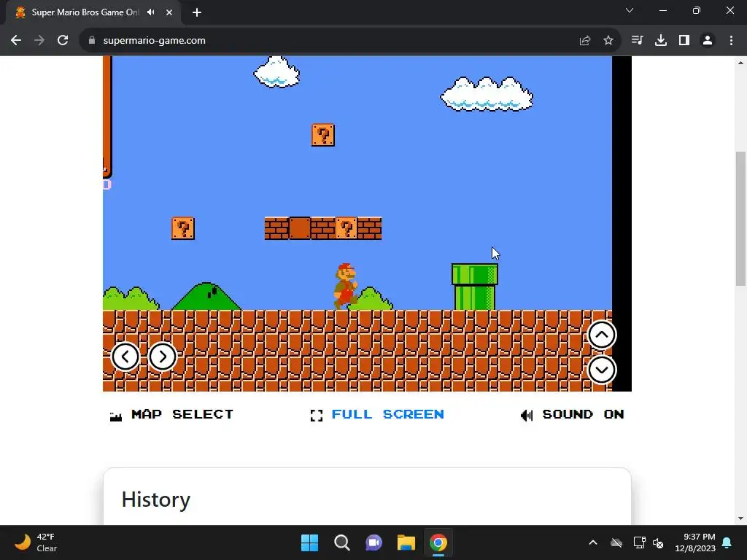Image resolution: width=747 pixels, height=560 pixels.
Task: Click the network display icon in system tray
Action: tap(639, 542)
